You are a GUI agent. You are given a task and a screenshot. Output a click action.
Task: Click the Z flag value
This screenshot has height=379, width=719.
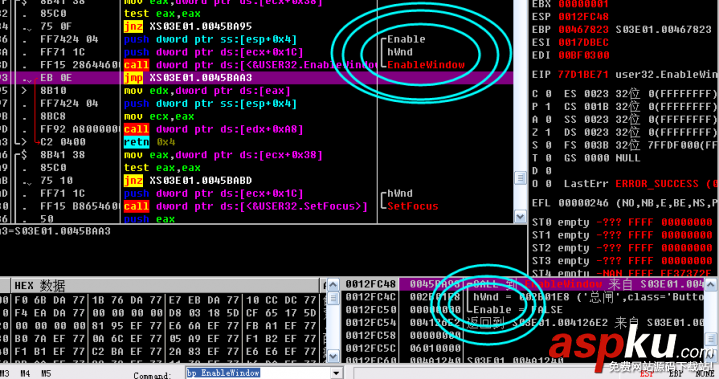[x=548, y=132]
